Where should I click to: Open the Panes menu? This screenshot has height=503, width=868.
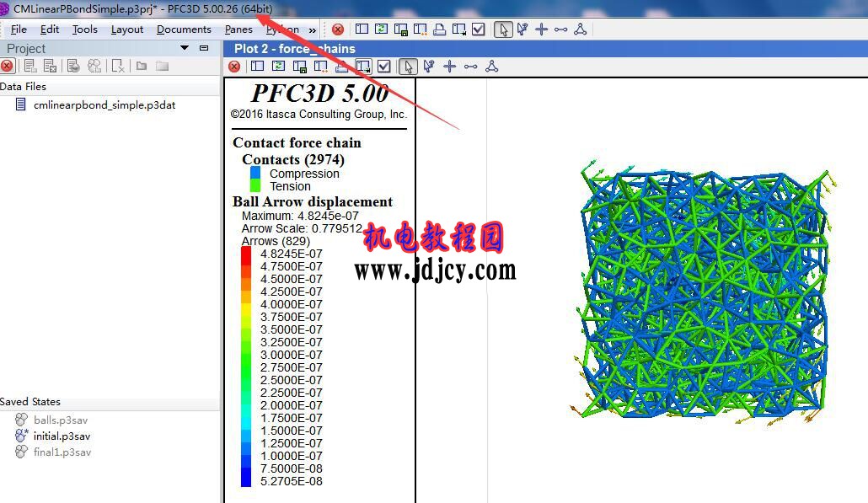tap(238, 29)
